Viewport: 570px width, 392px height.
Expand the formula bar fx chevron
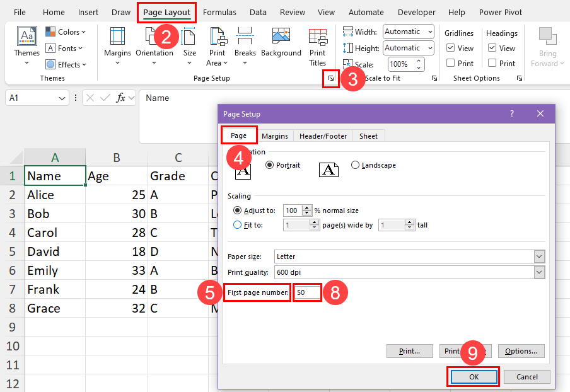click(x=131, y=98)
